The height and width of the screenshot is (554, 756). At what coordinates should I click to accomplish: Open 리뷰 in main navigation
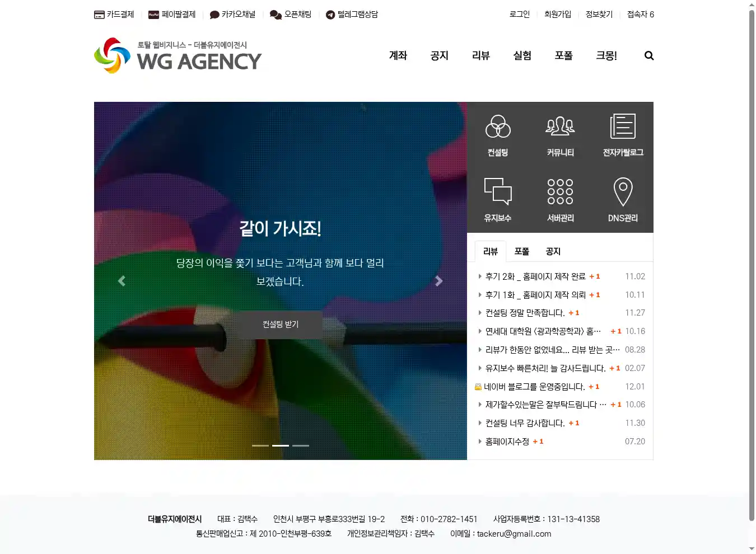coord(480,55)
